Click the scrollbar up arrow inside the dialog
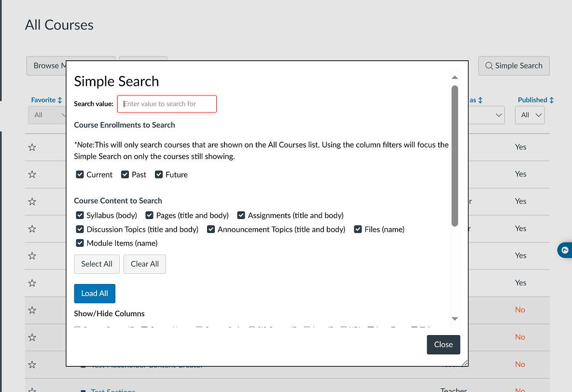 (455, 77)
